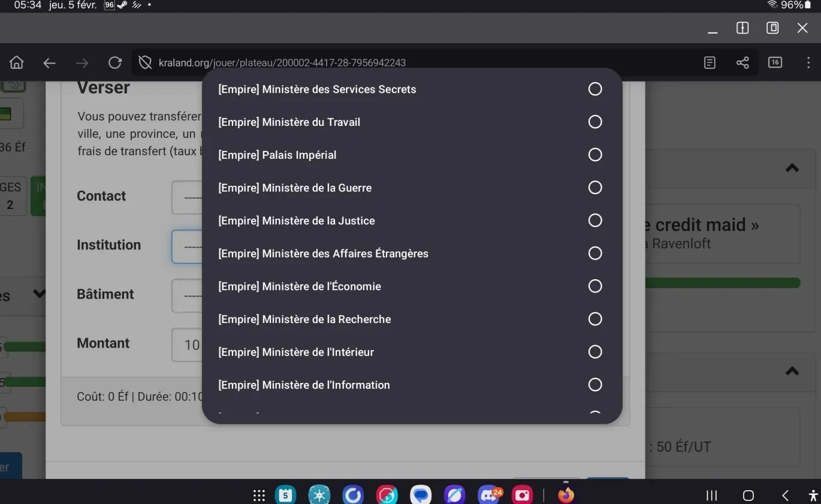Share the current page
Viewport: 821px width, 504px height.
tap(742, 63)
